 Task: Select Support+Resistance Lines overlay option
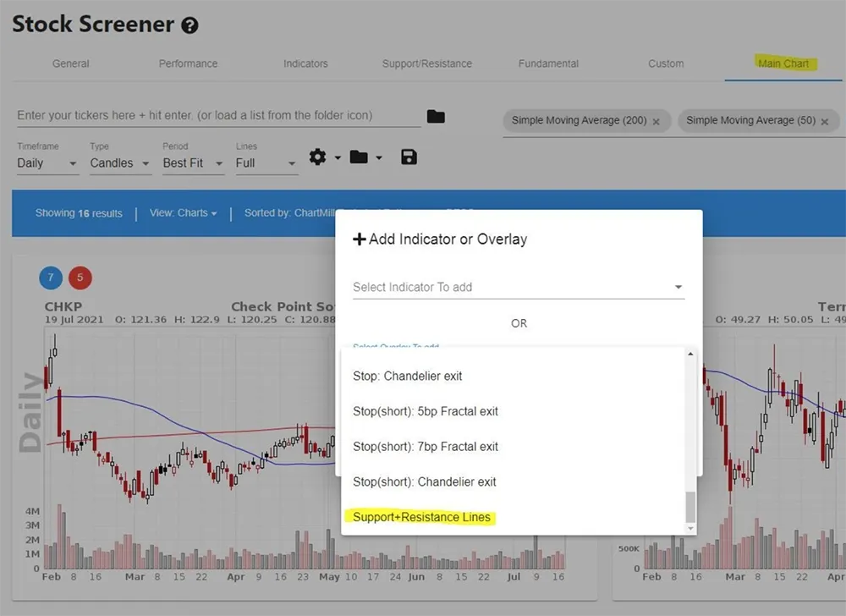pos(421,517)
